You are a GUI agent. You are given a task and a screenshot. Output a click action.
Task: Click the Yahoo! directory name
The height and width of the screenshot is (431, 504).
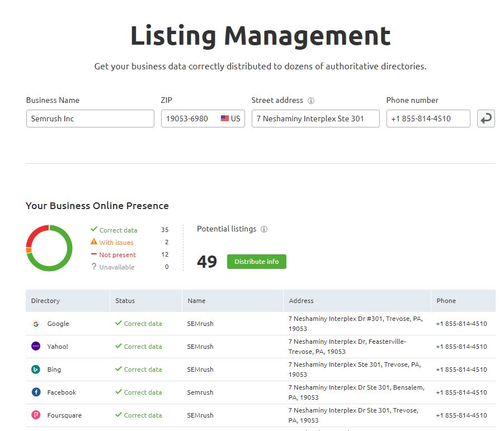(x=58, y=347)
